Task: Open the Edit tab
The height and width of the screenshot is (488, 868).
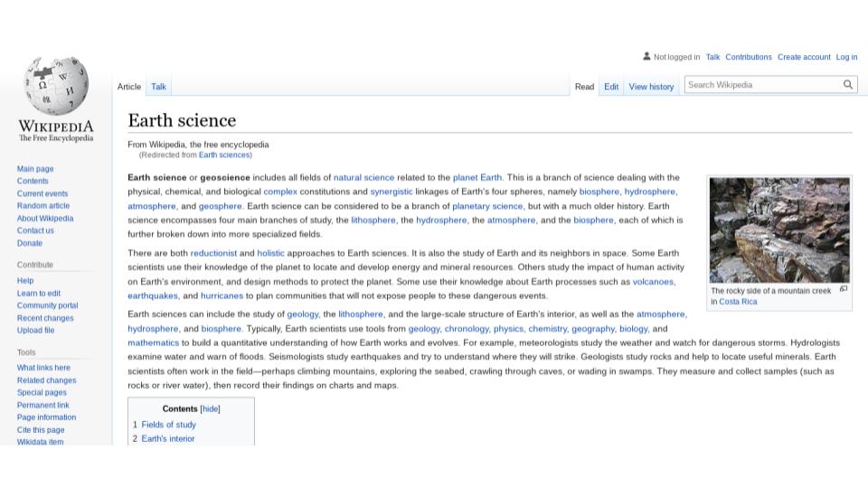Action: 611,87
